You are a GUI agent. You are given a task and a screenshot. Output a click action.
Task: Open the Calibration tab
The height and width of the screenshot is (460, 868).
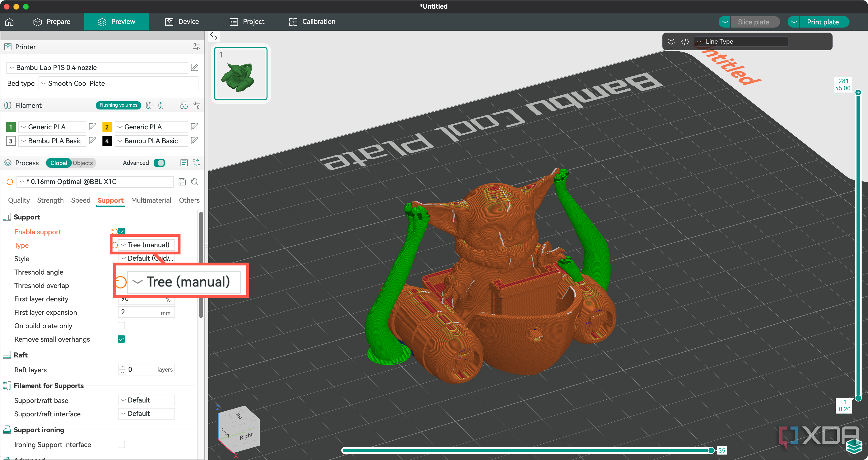[x=312, y=22]
